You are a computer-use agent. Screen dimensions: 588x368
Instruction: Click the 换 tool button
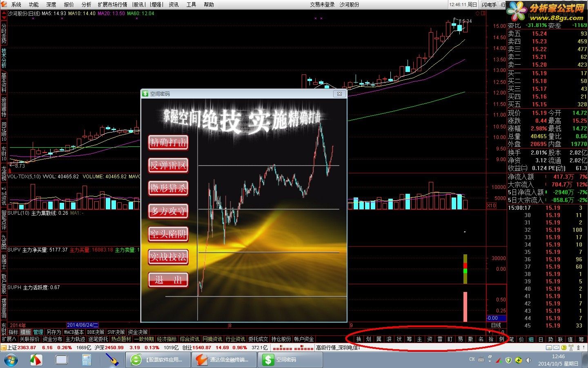359,339
